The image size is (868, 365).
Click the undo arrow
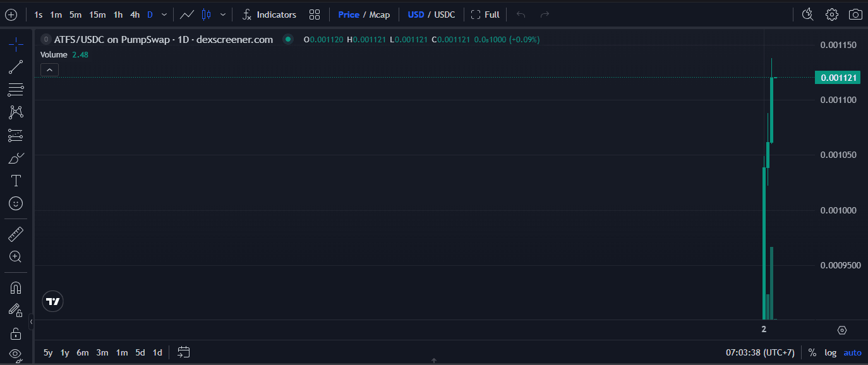click(521, 15)
